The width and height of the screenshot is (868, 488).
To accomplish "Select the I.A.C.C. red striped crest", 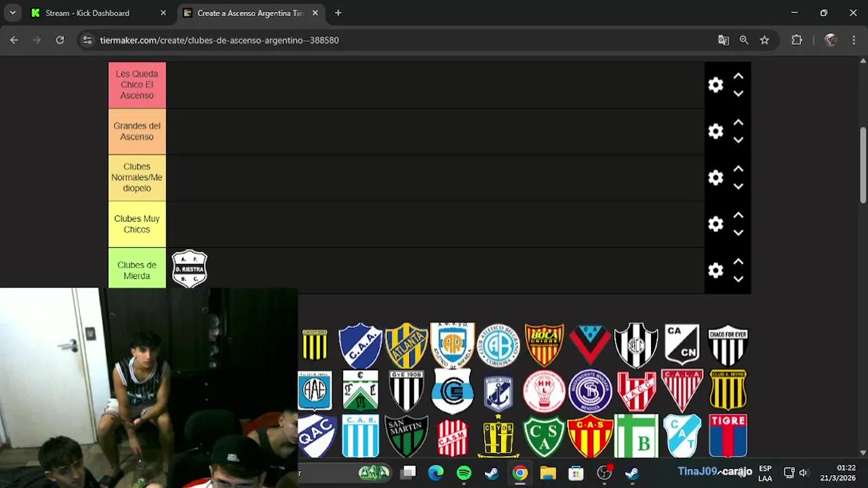I will 636,391.
